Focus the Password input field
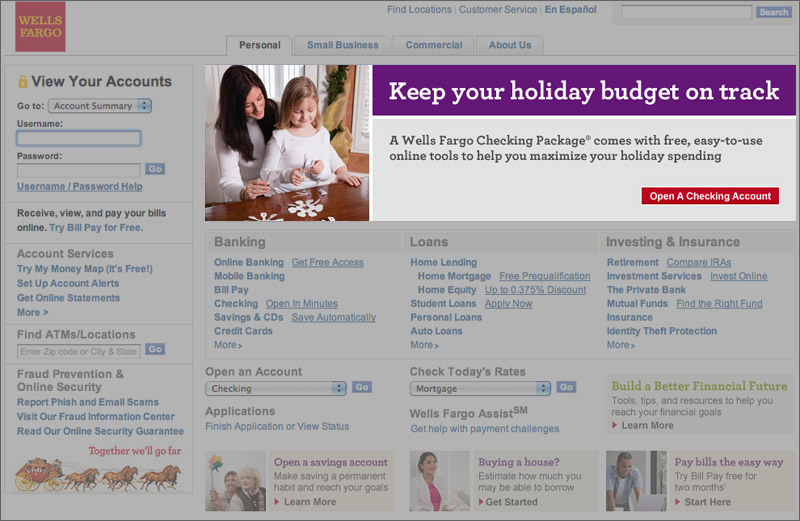Image resolution: width=800 pixels, height=521 pixels. [79, 170]
